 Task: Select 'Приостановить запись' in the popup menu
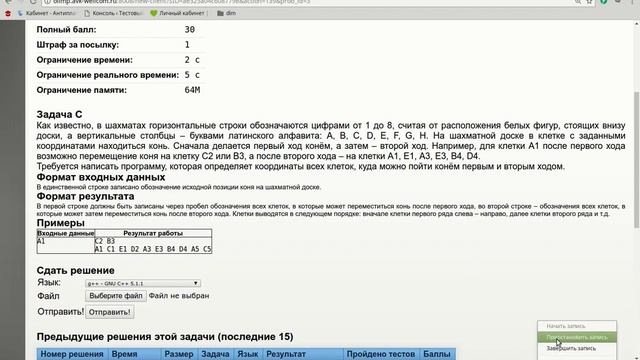tap(577, 337)
